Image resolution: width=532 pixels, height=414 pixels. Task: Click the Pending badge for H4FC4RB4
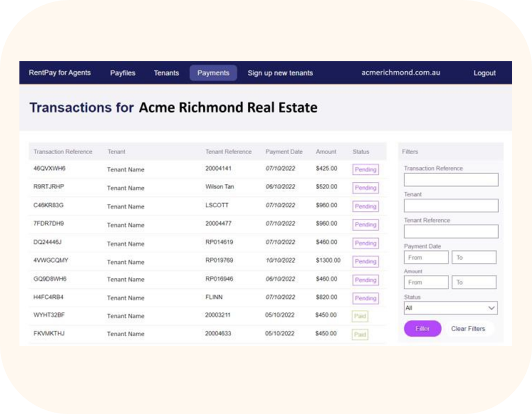click(x=365, y=298)
